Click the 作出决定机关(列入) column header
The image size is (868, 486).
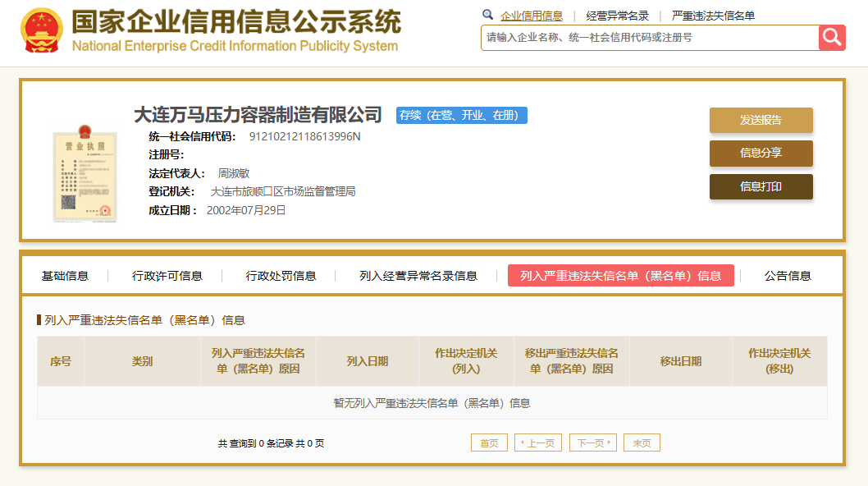[x=466, y=361]
